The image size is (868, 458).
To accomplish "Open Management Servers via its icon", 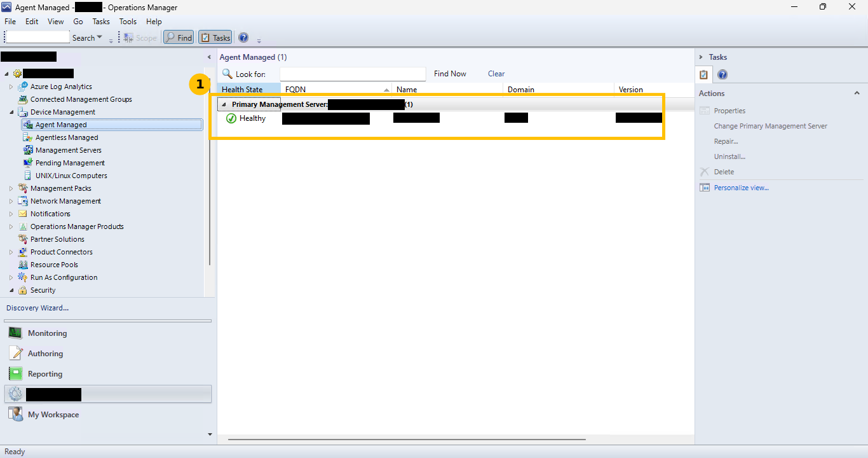I will [28, 150].
